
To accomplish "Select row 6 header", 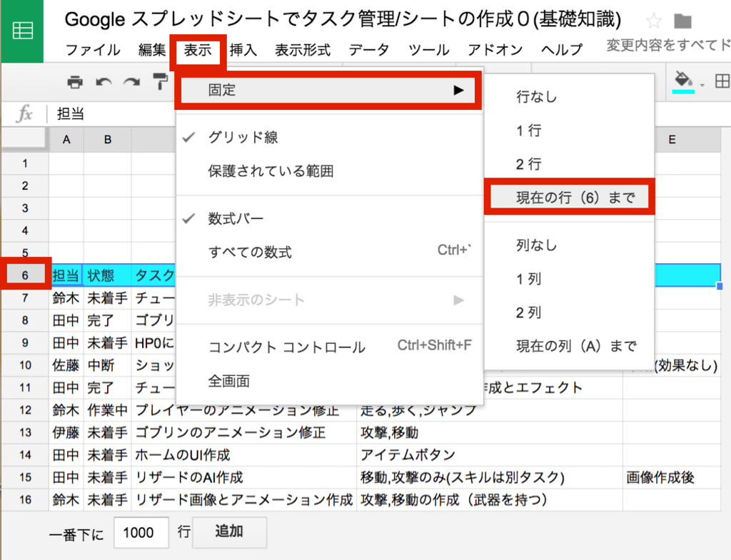I will (25, 275).
